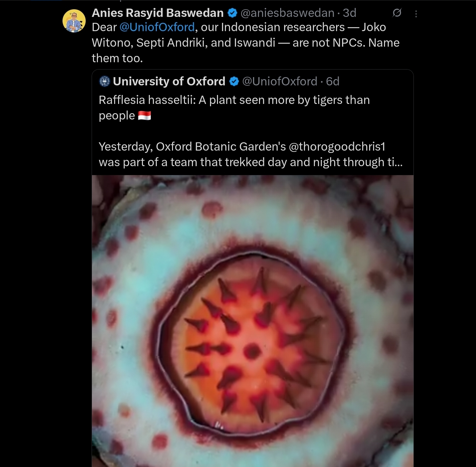Open the @UniofOxford mention in Anies's tweet
The width and height of the screenshot is (476, 467).
157,27
